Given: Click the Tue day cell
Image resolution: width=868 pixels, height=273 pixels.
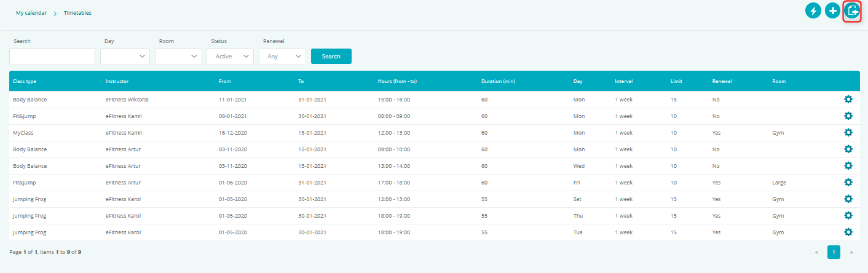Looking at the screenshot, I should [578, 232].
